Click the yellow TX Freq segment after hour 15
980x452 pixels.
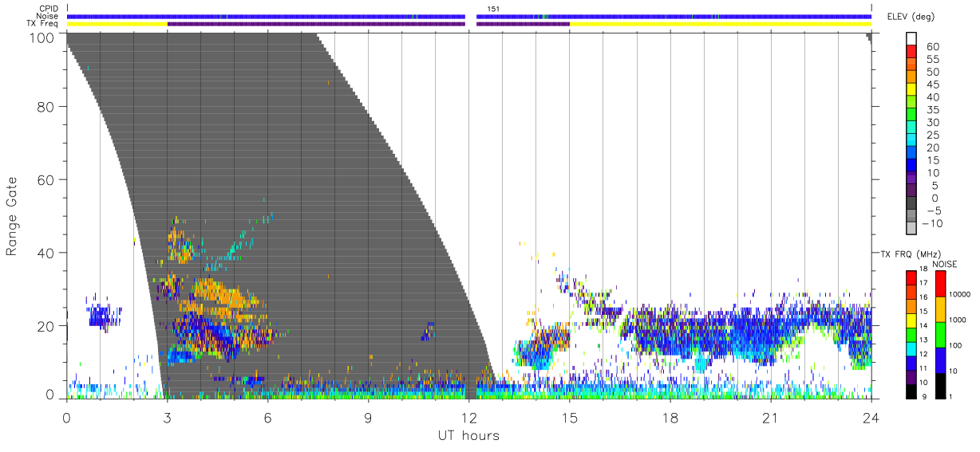coord(720,24)
